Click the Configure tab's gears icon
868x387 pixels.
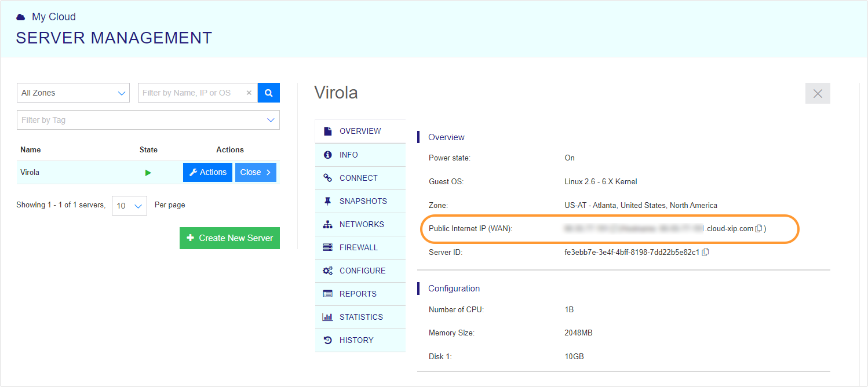[x=328, y=271]
